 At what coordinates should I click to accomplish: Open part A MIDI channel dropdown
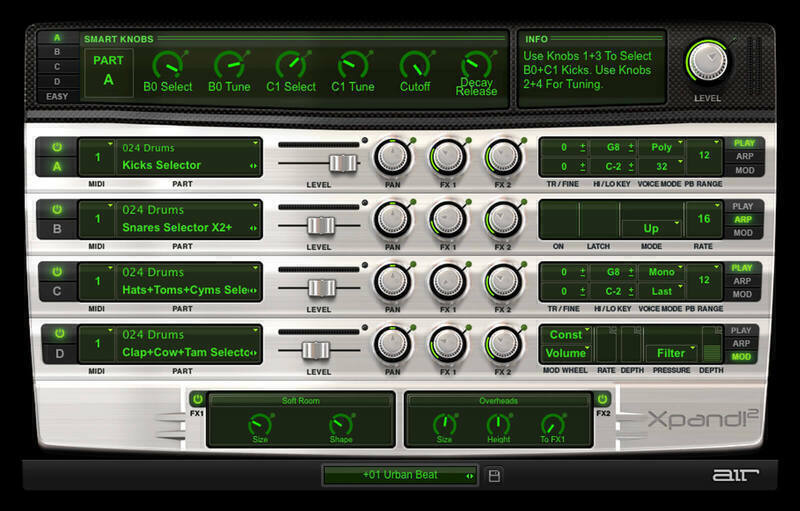click(97, 157)
